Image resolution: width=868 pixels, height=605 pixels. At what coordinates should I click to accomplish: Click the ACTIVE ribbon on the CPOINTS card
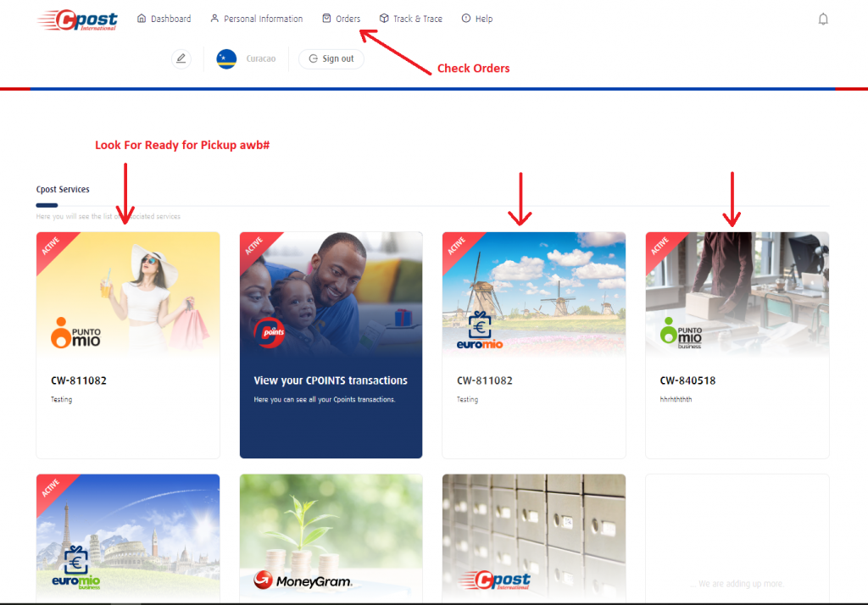coord(256,246)
